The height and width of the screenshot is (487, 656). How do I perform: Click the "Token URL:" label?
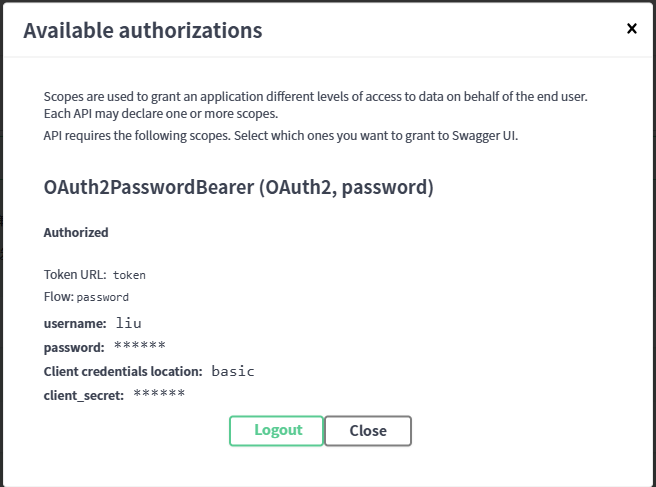[x=75, y=274]
